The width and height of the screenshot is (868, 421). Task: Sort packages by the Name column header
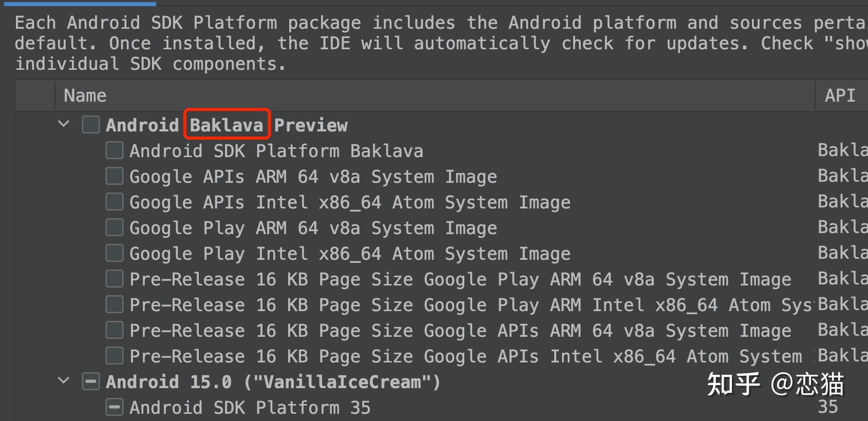pos(85,95)
